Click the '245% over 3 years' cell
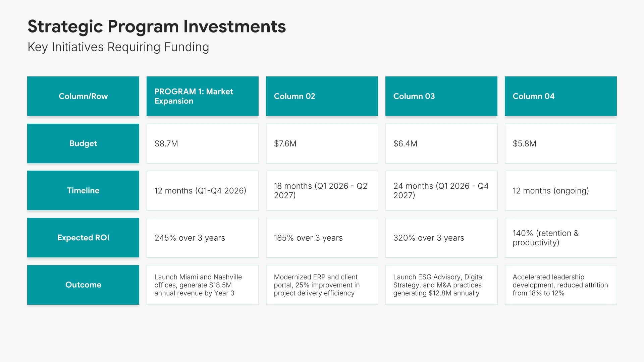 202,238
